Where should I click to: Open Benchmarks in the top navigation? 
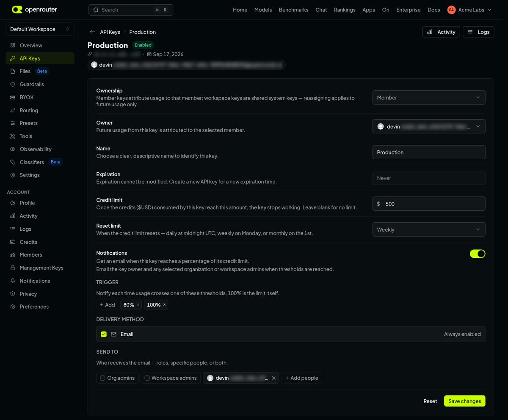point(293,10)
